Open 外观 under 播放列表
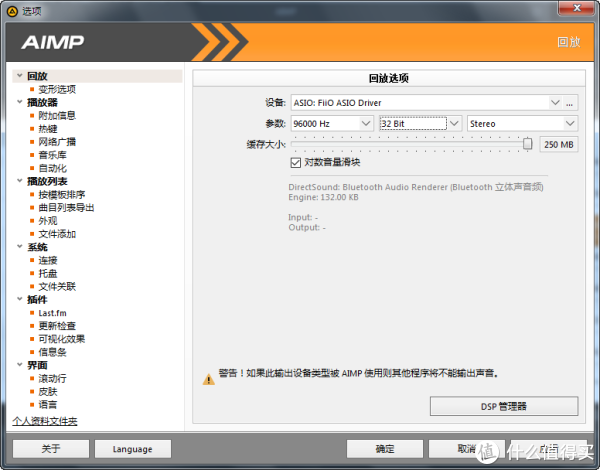Screen dimensions: 600x470 (48, 221)
